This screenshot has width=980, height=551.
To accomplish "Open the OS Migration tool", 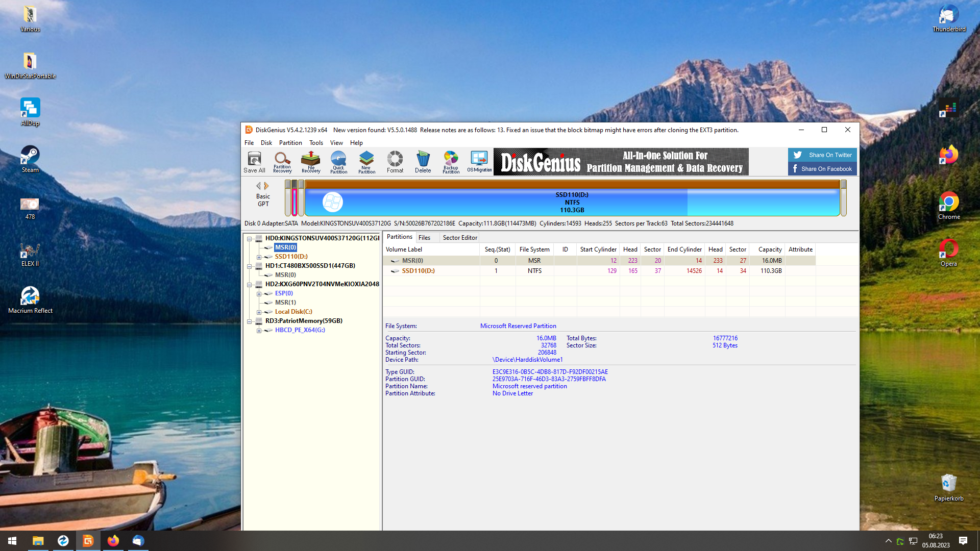I will point(479,162).
